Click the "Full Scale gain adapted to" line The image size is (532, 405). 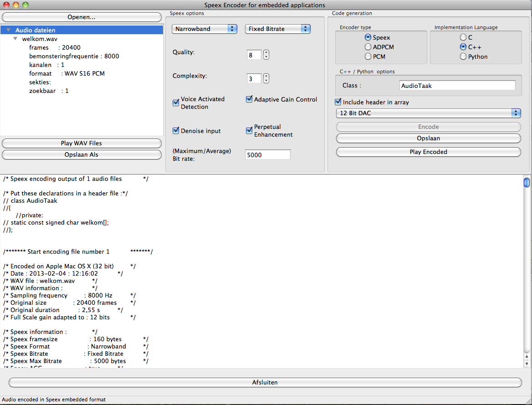point(70,317)
